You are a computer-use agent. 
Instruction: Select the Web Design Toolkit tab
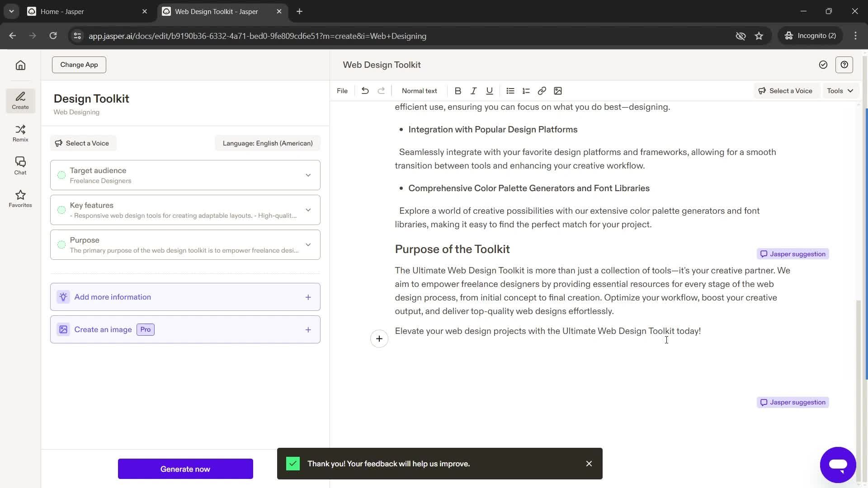(222, 11)
